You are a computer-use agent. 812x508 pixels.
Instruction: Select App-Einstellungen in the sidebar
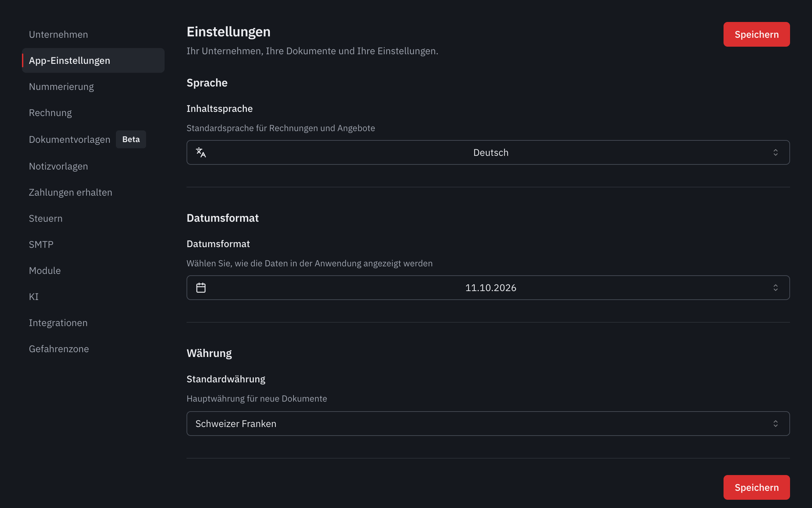(x=93, y=60)
